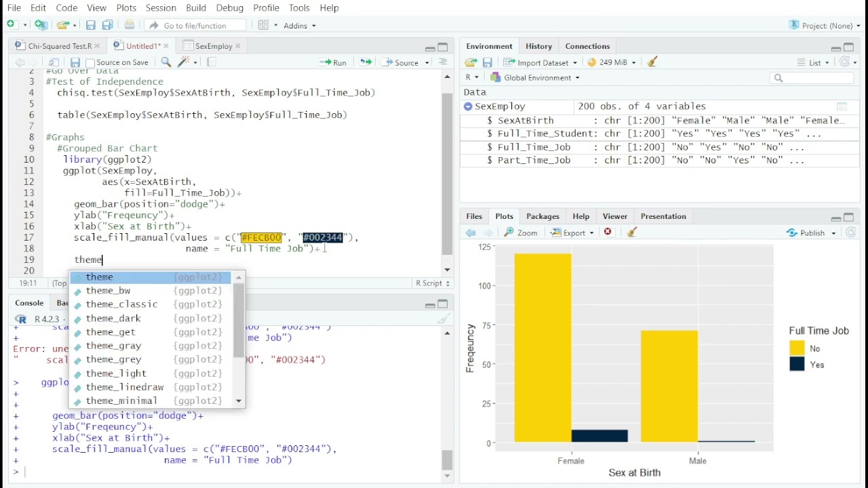The width and height of the screenshot is (868, 488).
Task: Open the File menu
Action: pyautogui.click(x=14, y=7)
